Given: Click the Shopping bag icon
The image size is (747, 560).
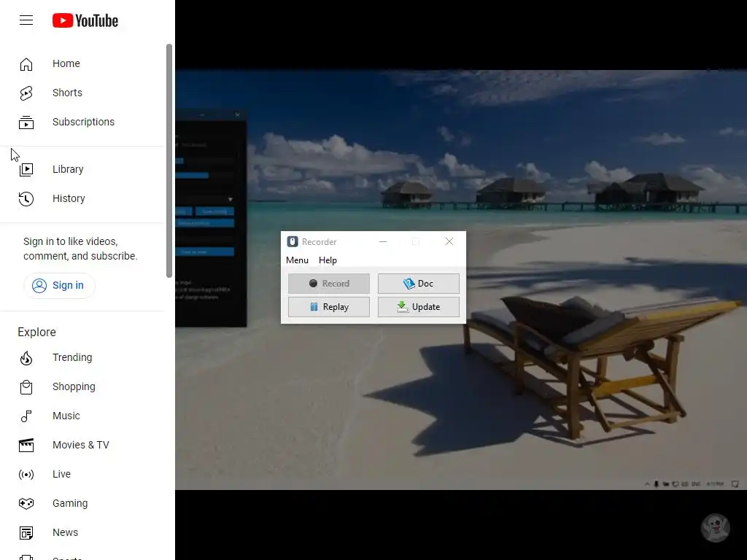Looking at the screenshot, I should point(26,387).
